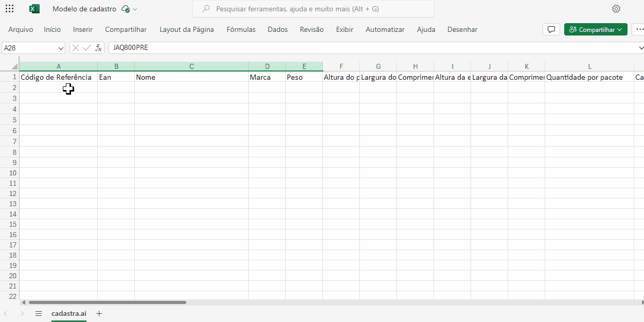Click the cloud saved status icon
644x322 pixels.
click(126, 9)
